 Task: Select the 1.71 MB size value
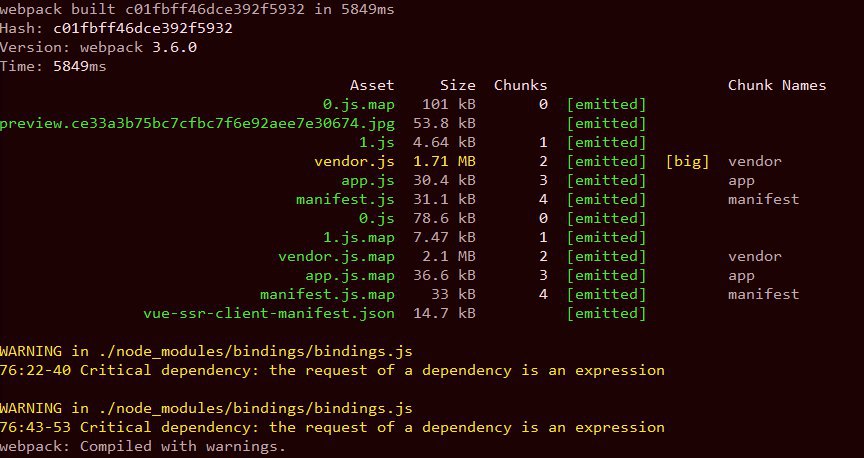(x=444, y=161)
